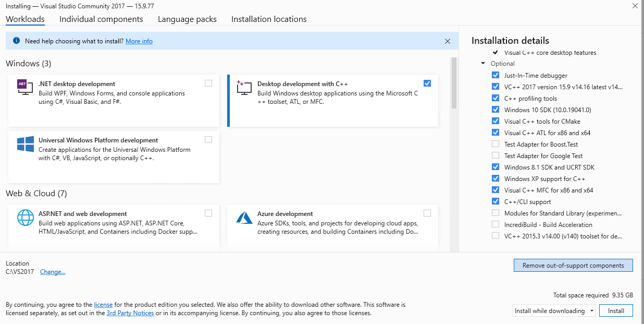The image size is (644, 324).
Task: Click the ASP.NET and web development globe icon
Action: (24, 218)
